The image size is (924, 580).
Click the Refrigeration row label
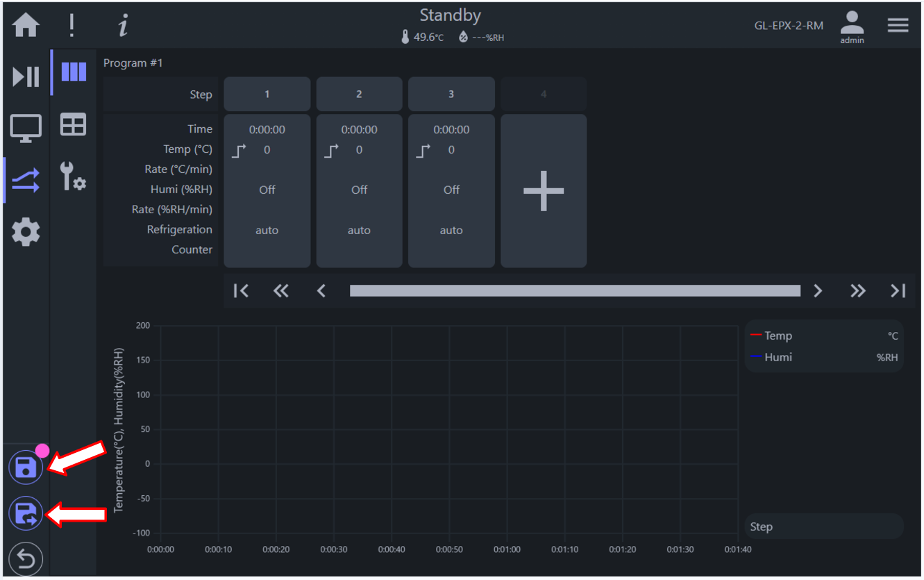tap(180, 230)
